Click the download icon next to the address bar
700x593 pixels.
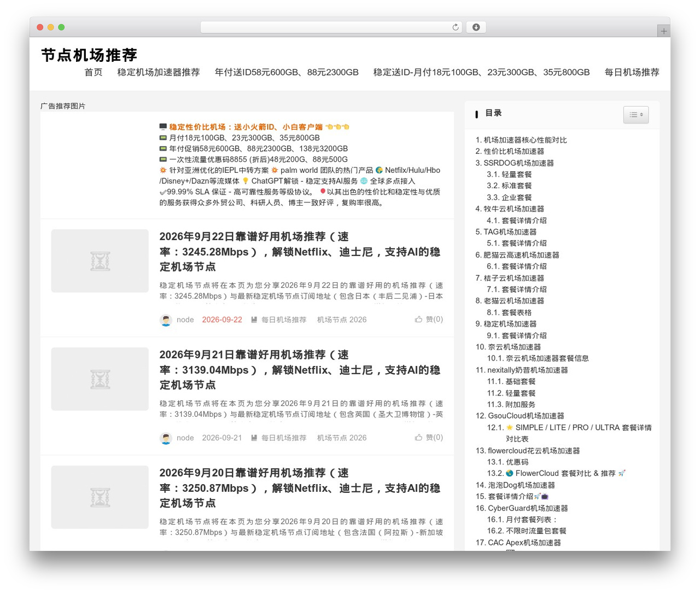pos(476,27)
